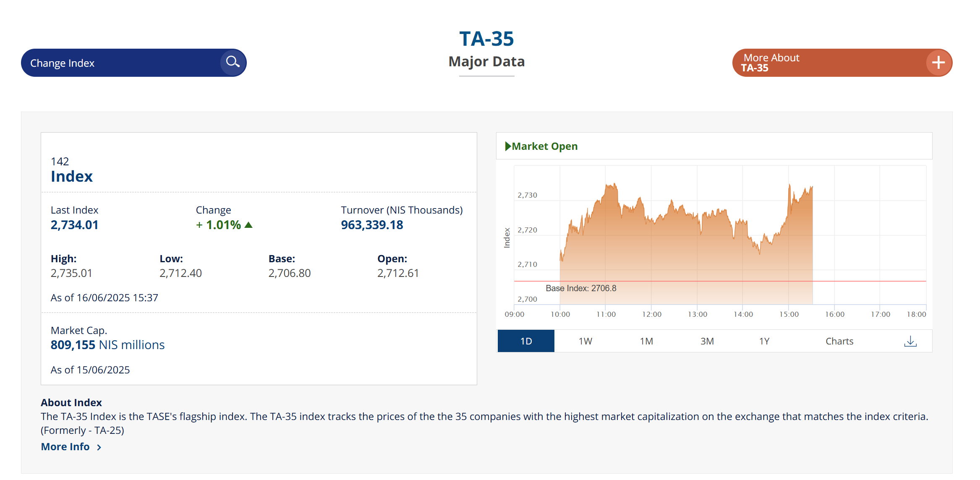The height and width of the screenshot is (480, 980).
Task: Click the Low value 2,712.40
Action: click(180, 273)
